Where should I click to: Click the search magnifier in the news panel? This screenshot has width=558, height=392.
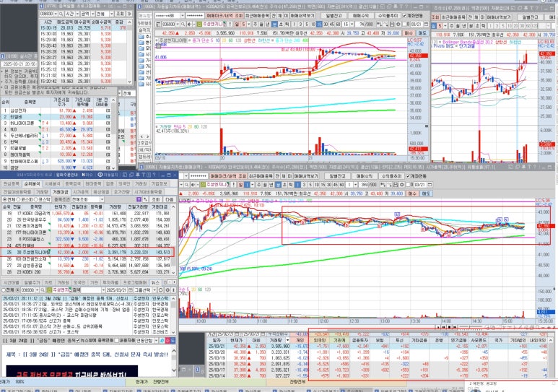[43, 290]
